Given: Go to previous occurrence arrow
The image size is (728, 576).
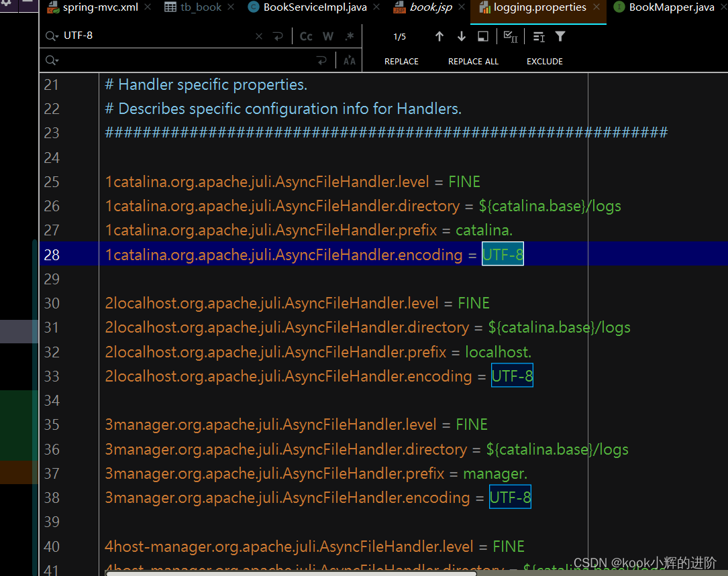Looking at the screenshot, I should (x=439, y=36).
